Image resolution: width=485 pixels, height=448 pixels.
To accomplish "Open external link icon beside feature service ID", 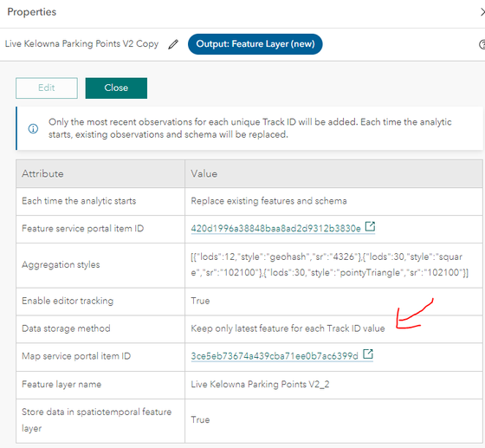I will (x=370, y=226).
